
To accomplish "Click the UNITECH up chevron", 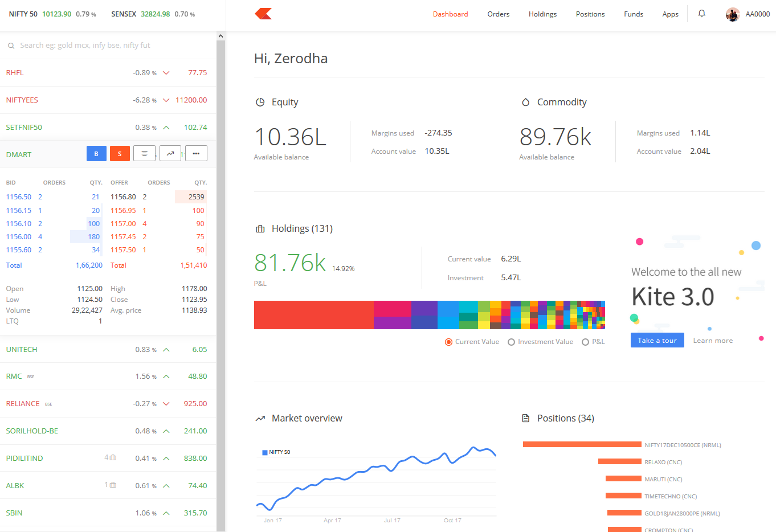I will pos(166,350).
